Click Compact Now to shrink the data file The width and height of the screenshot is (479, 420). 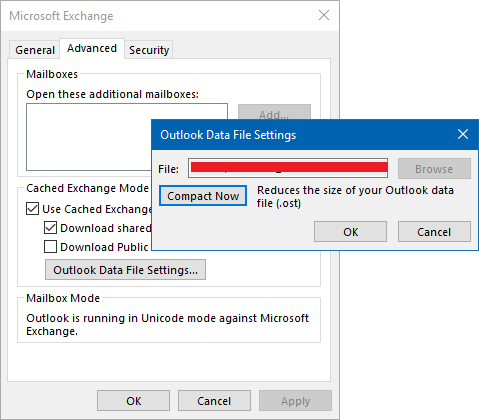coord(203,196)
